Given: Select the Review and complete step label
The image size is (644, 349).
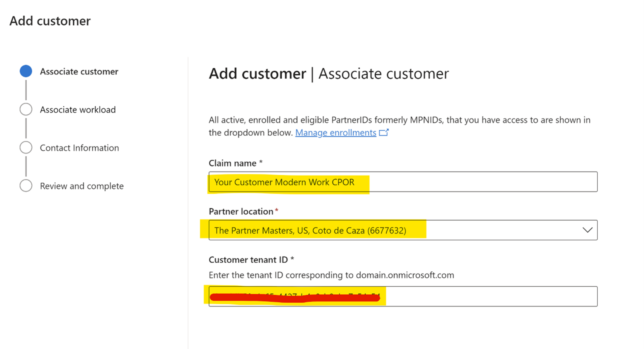Looking at the screenshot, I should coord(82,186).
